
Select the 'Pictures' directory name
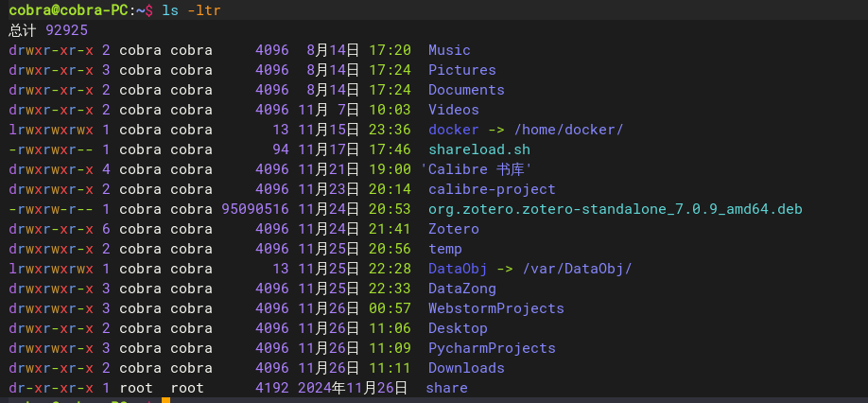coord(462,70)
